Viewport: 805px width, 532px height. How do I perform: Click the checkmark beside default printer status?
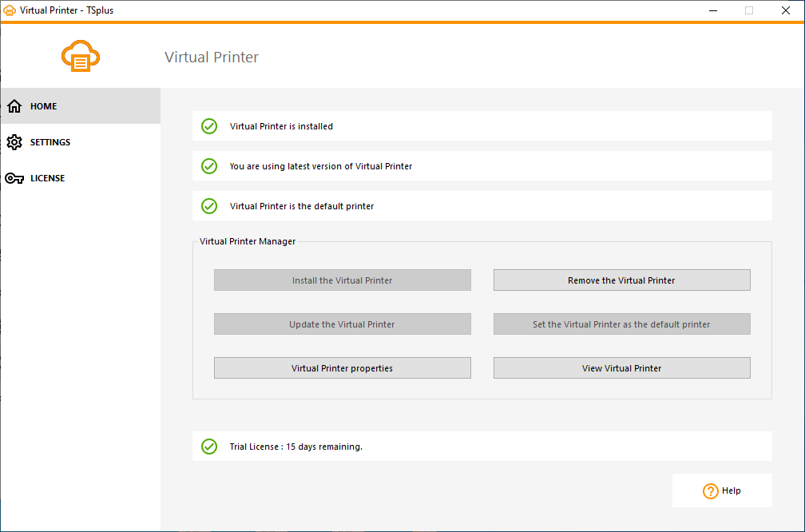coord(209,206)
